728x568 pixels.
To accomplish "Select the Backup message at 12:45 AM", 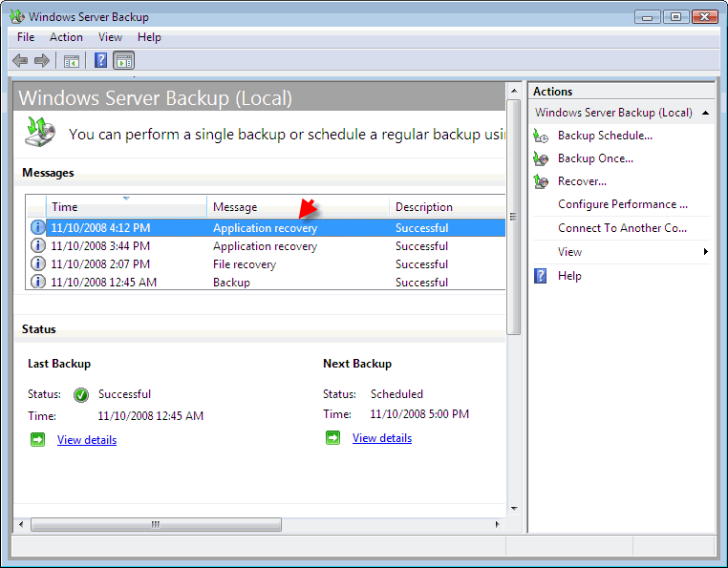I will (x=231, y=283).
